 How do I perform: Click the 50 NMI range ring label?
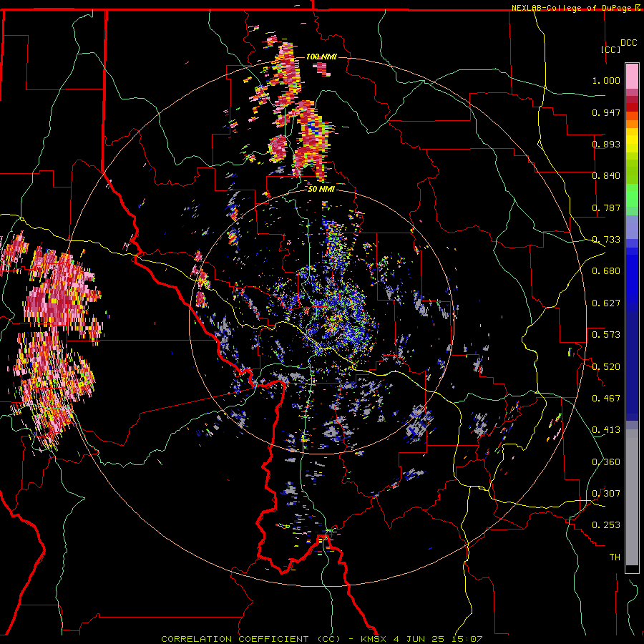coord(321,189)
